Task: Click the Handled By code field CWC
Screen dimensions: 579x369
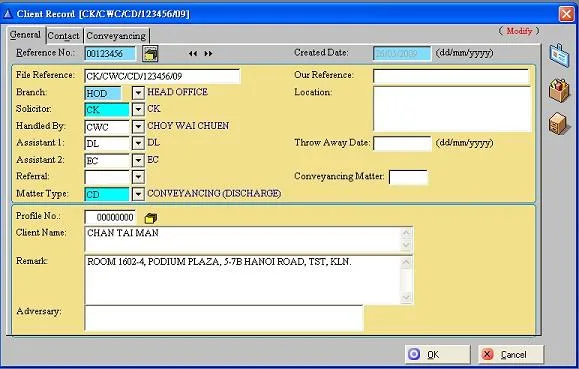Action: click(107, 127)
